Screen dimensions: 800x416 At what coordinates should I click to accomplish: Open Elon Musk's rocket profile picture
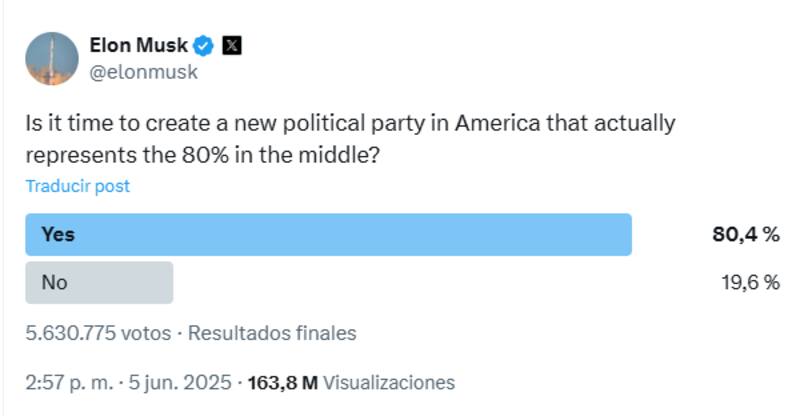point(52,58)
